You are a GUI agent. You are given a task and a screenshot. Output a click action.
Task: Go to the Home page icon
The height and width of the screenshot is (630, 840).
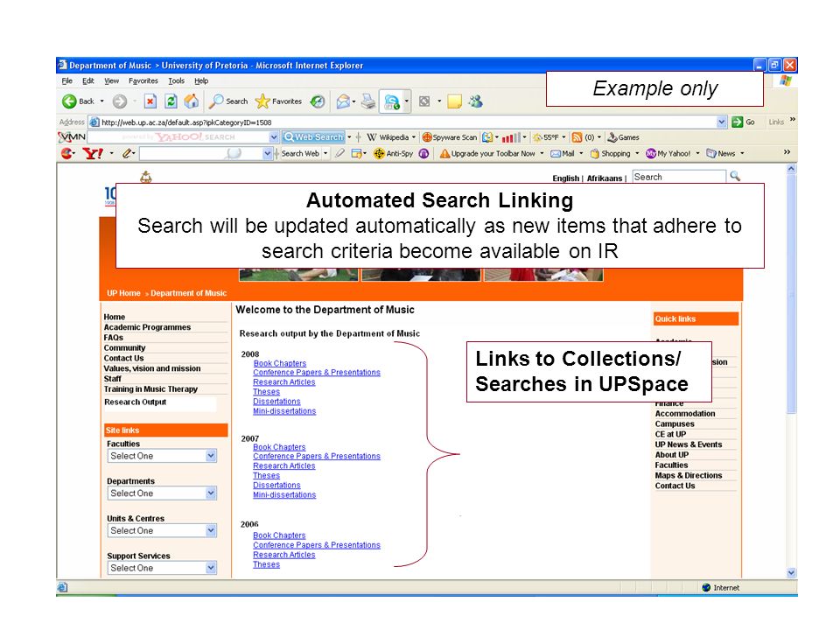[192, 101]
